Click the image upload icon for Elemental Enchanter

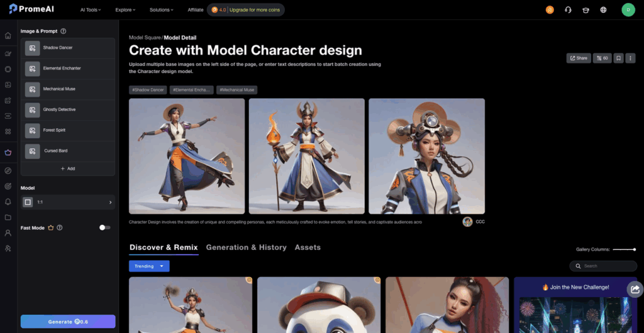[33, 68]
